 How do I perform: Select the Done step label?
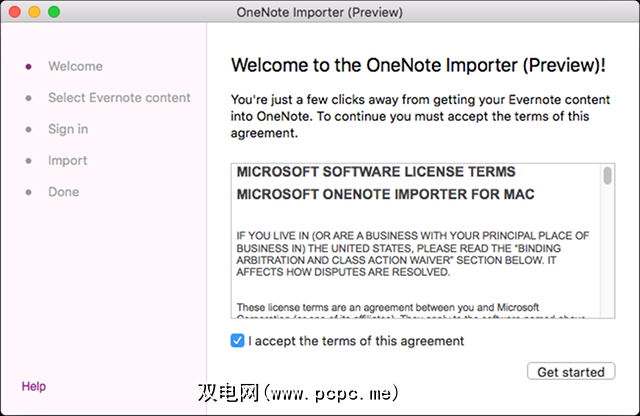63,192
